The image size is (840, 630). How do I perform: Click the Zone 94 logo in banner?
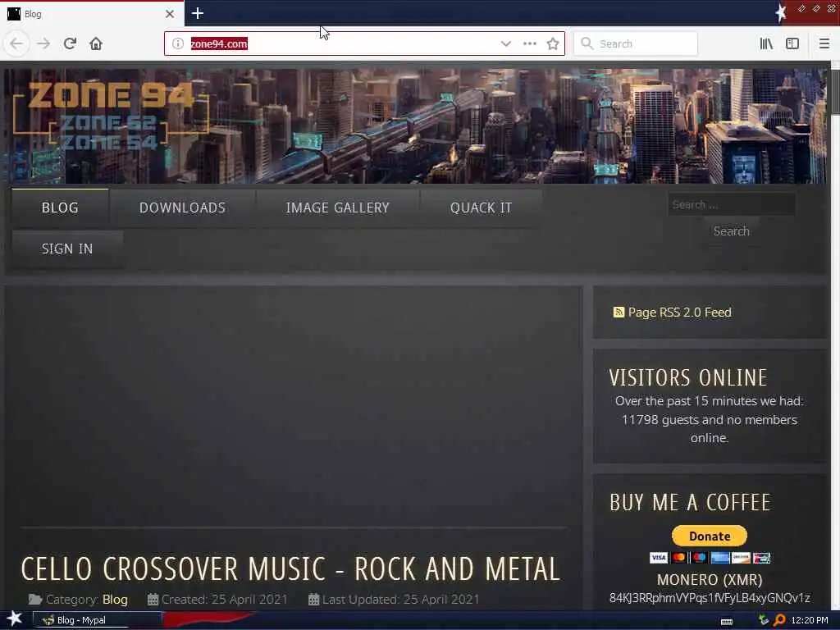111,115
